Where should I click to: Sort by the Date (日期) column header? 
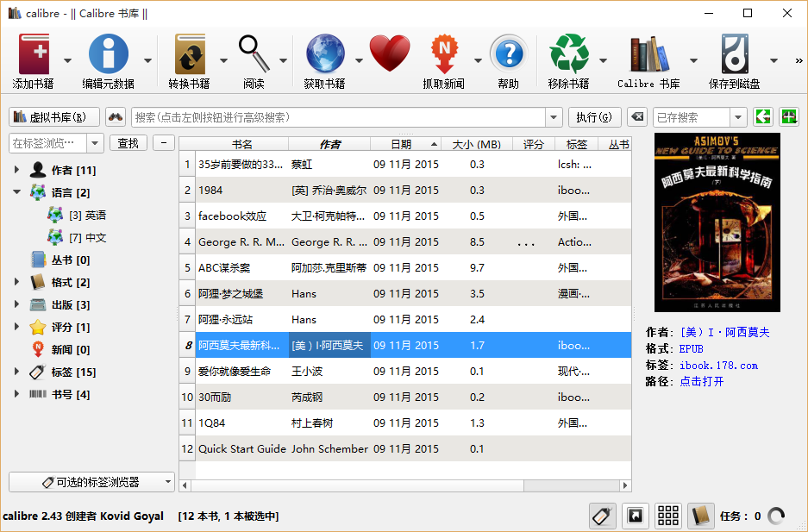(404, 144)
